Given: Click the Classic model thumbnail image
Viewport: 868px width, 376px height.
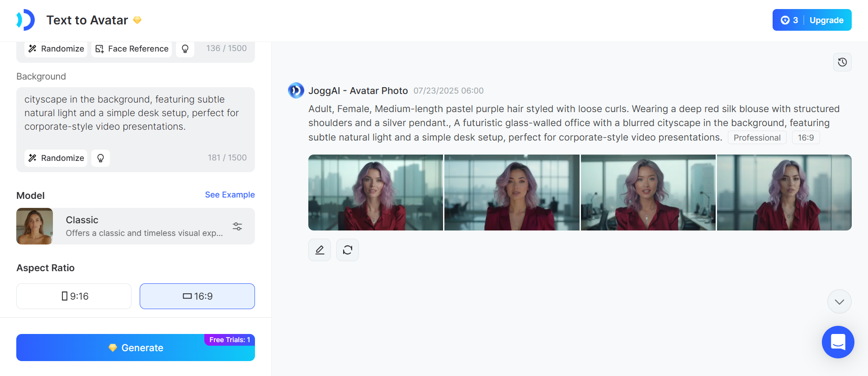Looking at the screenshot, I should click(34, 226).
